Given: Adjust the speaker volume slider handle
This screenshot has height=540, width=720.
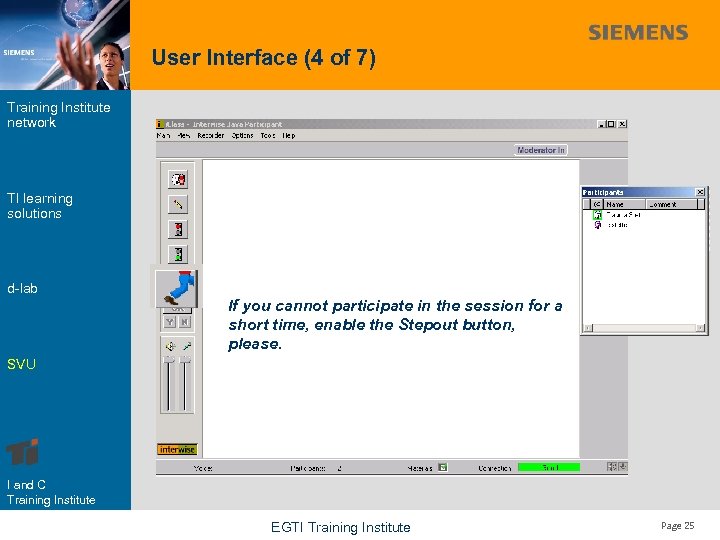Looking at the screenshot, I should click(169, 360).
